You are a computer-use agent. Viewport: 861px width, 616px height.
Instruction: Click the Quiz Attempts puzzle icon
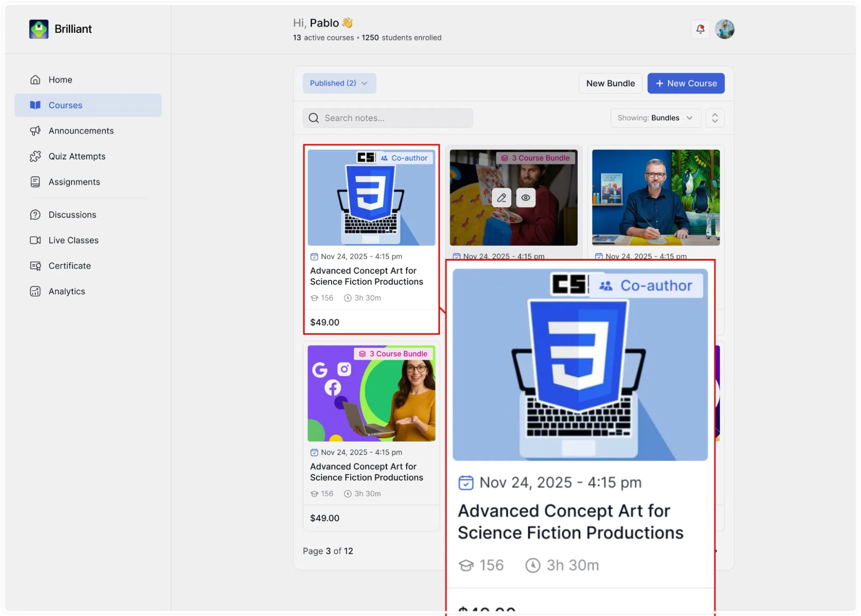pyautogui.click(x=35, y=156)
